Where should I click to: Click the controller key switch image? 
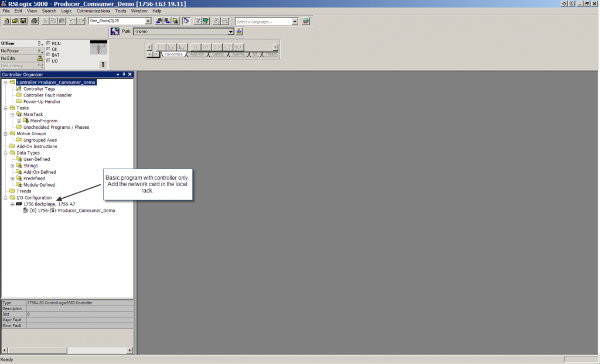(x=98, y=47)
